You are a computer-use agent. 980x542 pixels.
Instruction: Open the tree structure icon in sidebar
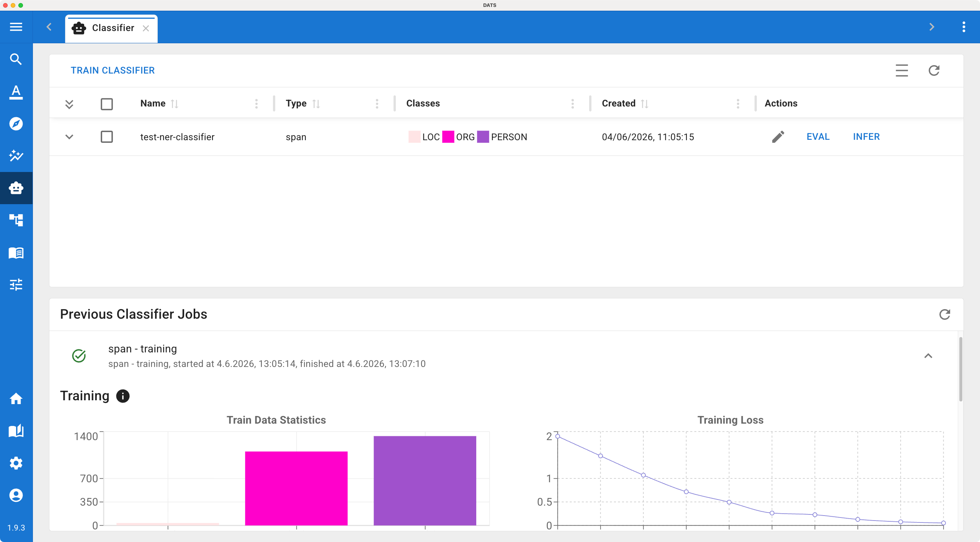pyautogui.click(x=16, y=220)
